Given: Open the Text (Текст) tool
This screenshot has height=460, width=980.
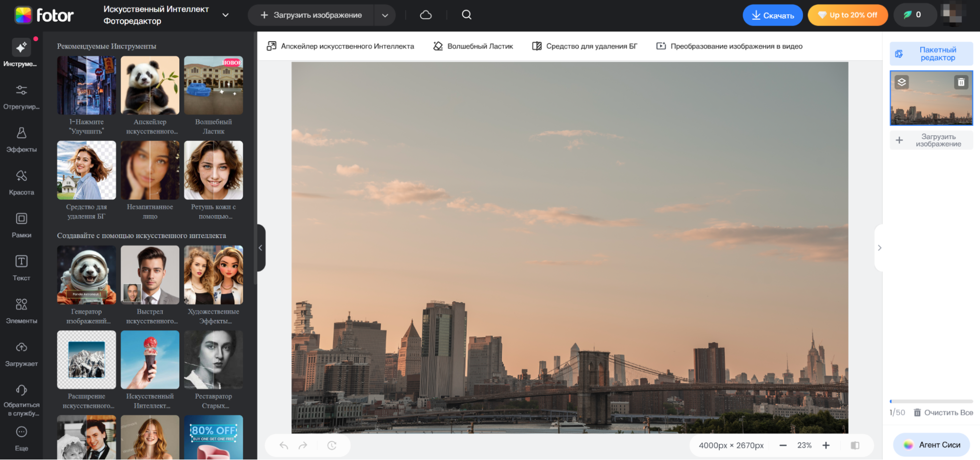Looking at the screenshot, I should coord(21,267).
